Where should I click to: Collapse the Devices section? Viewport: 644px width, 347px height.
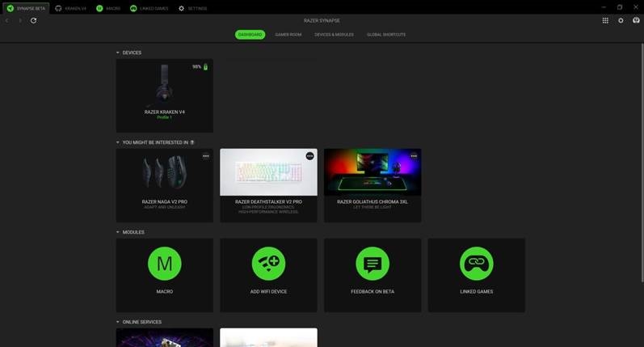pos(117,53)
